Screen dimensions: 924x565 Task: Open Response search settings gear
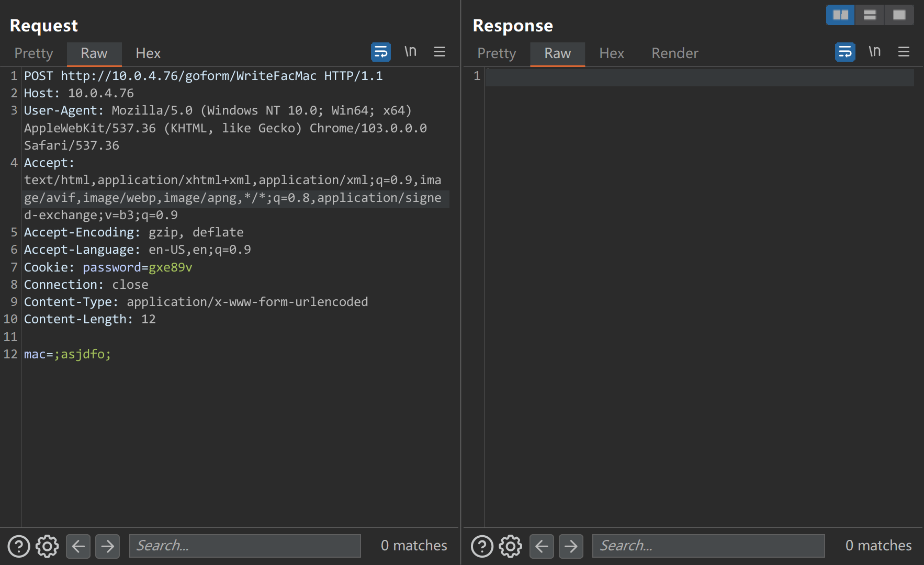510,546
